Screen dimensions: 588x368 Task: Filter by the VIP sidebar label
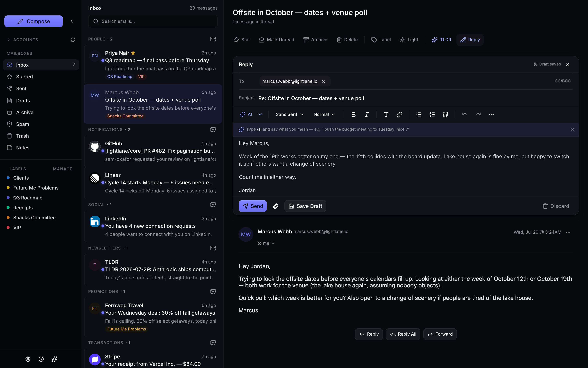(x=17, y=228)
